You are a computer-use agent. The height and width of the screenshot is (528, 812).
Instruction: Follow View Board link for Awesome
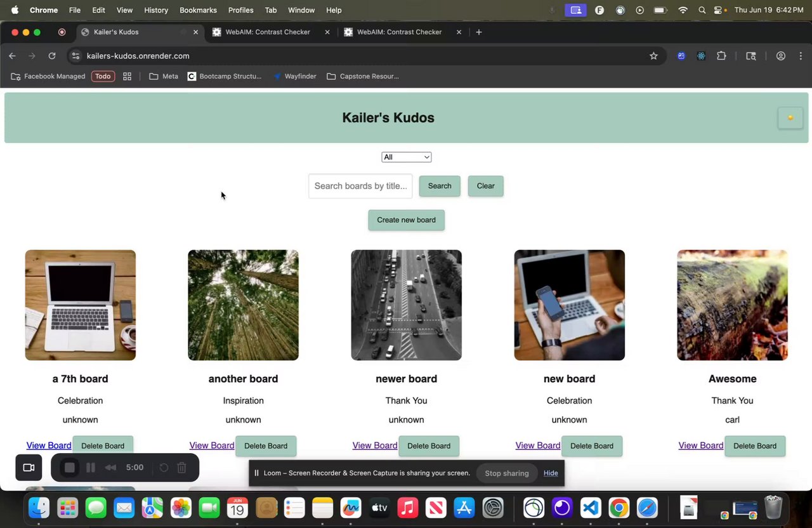coord(701,445)
